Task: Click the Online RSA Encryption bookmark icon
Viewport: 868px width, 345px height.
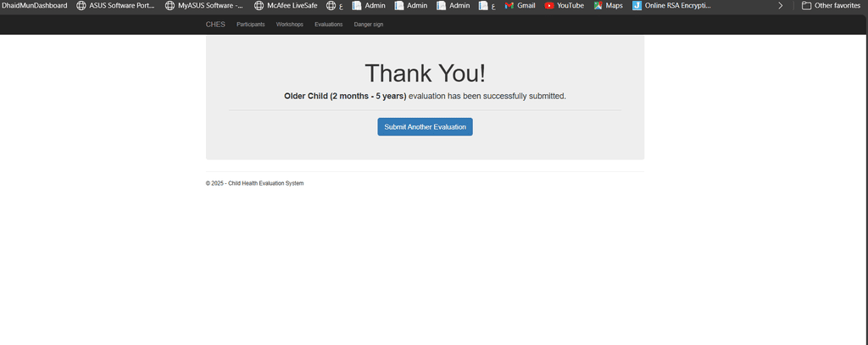Action: click(x=637, y=6)
